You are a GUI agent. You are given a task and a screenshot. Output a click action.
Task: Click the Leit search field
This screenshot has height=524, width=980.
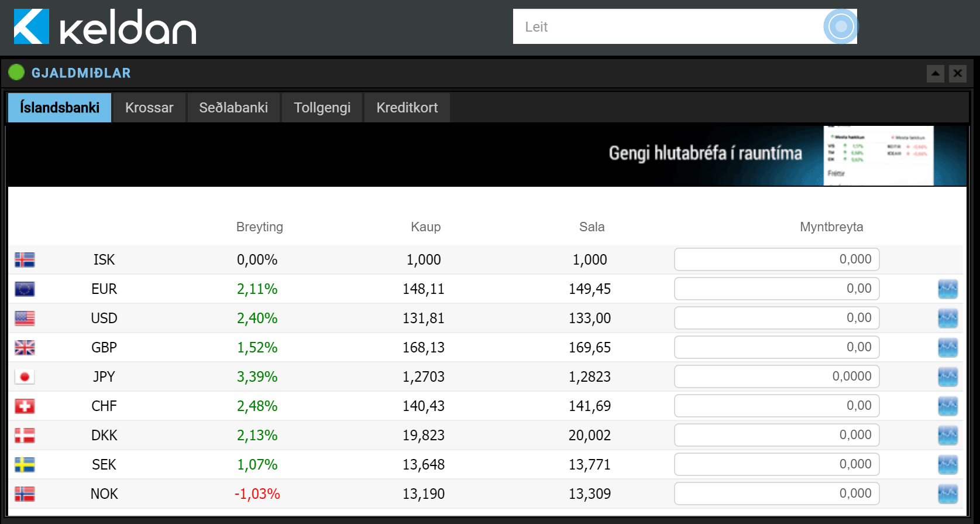tap(667, 27)
